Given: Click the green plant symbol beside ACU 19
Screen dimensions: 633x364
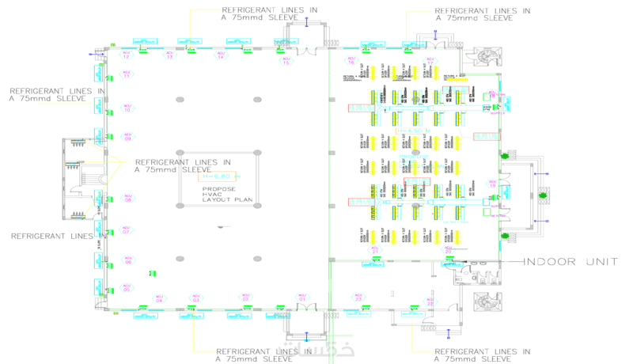Looking at the screenshot, I should click(x=505, y=156).
